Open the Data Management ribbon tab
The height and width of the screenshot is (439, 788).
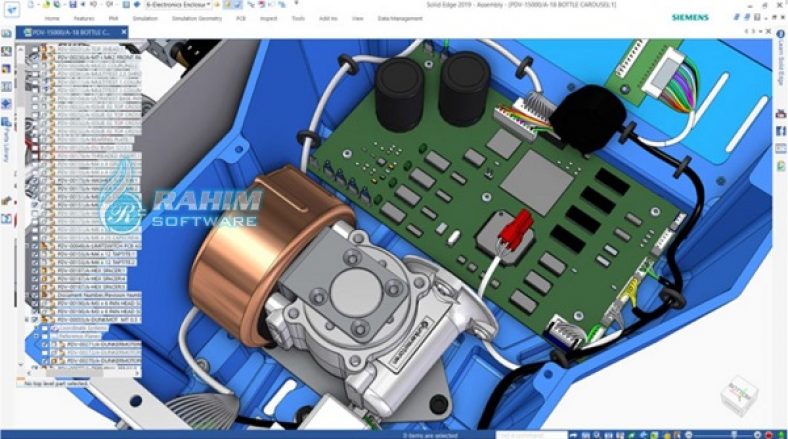click(400, 19)
